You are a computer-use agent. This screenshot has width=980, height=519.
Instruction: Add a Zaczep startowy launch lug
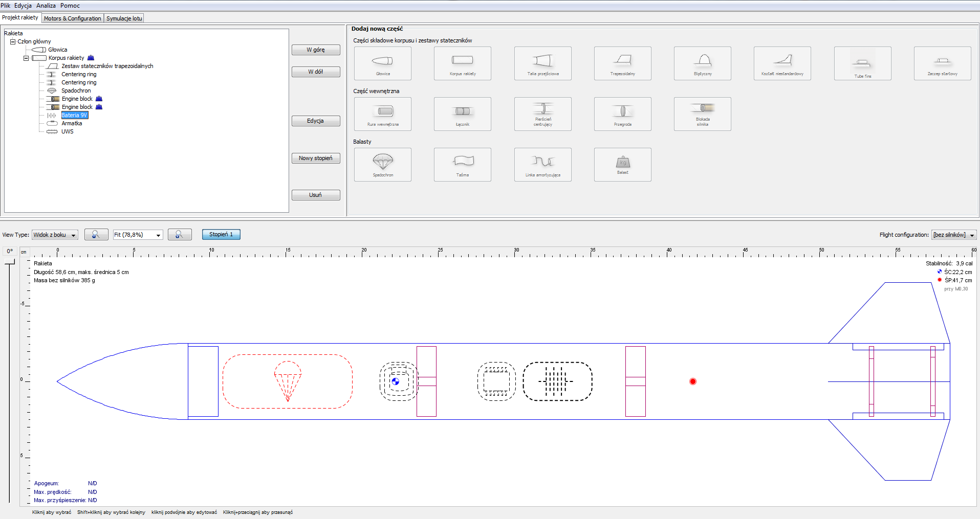click(942, 63)
